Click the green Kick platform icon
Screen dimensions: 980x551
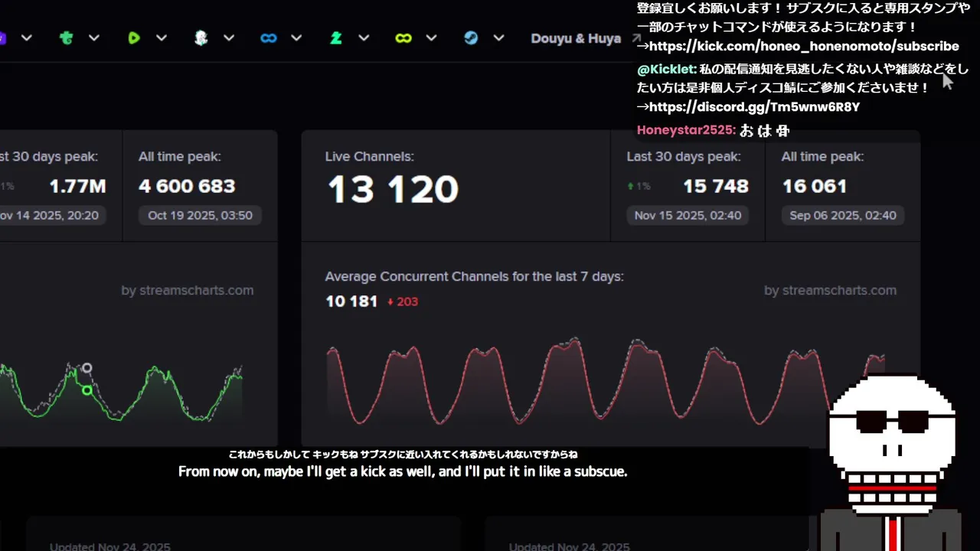[67, 38]
